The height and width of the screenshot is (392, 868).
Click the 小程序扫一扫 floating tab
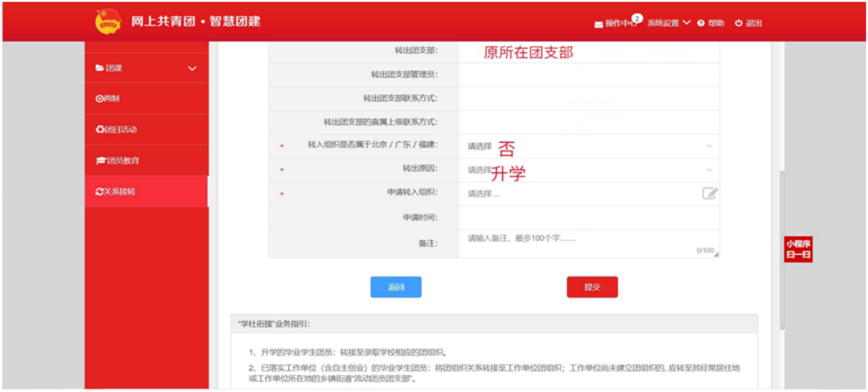click(798, 249)
